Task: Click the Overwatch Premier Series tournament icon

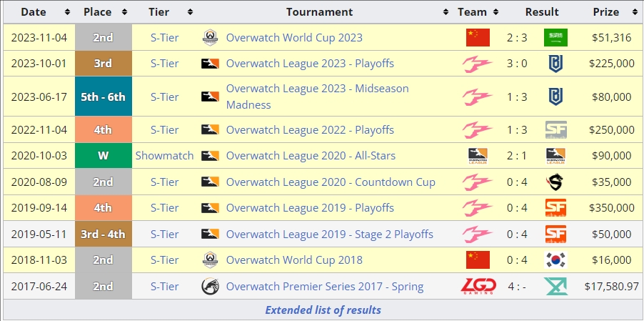Action: click(210, 287)
